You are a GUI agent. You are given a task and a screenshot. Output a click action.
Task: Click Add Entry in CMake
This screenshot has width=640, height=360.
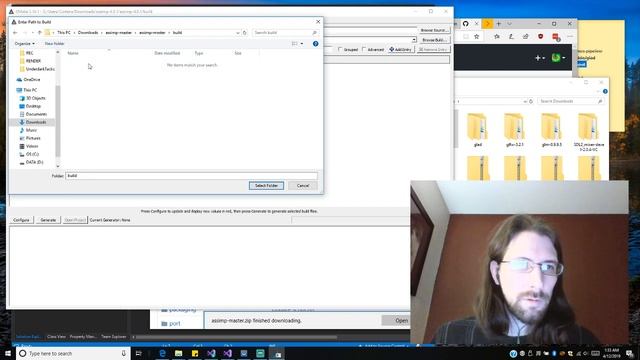click(400, 49)
